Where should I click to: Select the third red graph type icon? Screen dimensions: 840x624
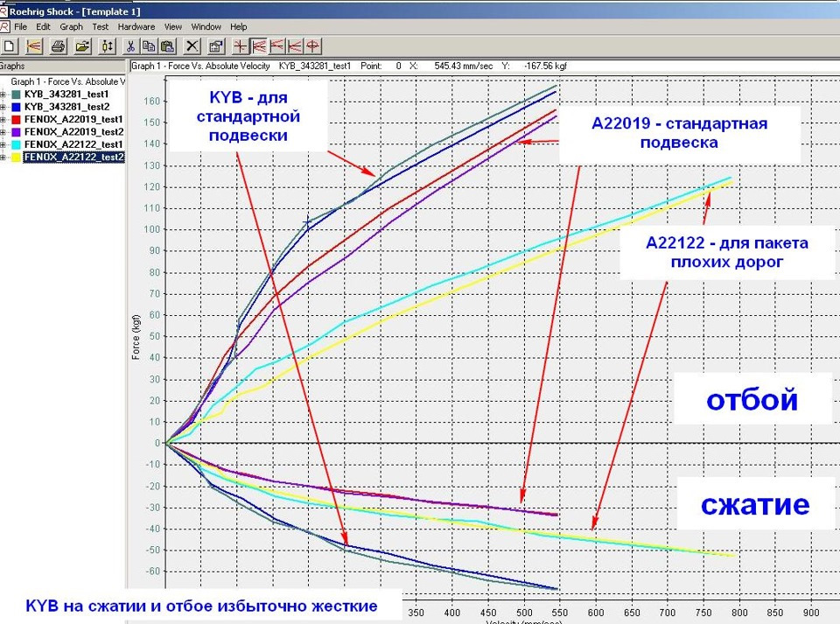277,46
